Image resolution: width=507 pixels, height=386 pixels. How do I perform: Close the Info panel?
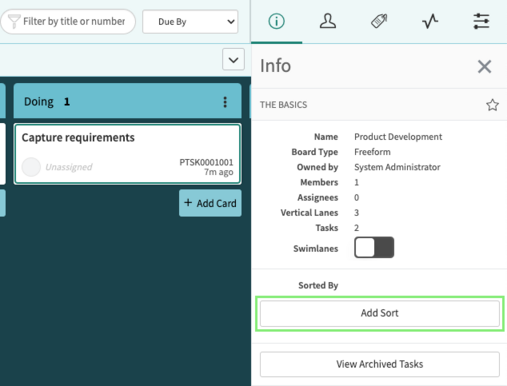(x=484, y=66)
